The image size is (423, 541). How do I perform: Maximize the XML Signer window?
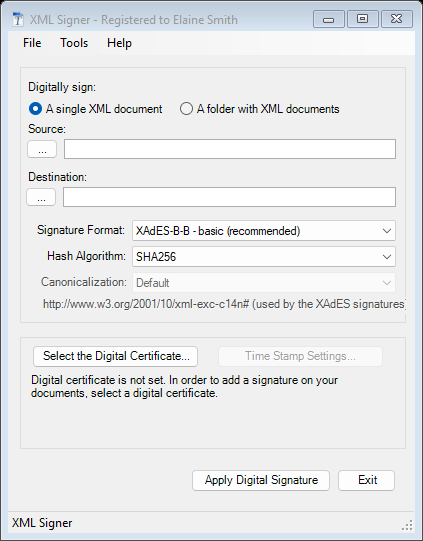pyautogui.click(x=362, y=19)
